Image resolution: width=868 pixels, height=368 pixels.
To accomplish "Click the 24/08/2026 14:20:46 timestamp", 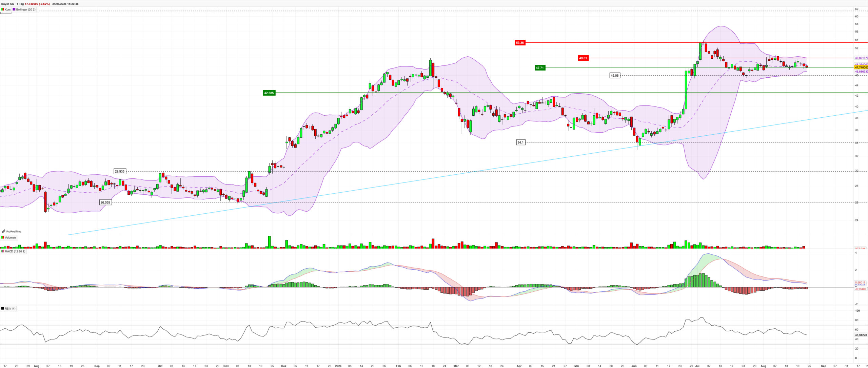I will coord(65,4).
